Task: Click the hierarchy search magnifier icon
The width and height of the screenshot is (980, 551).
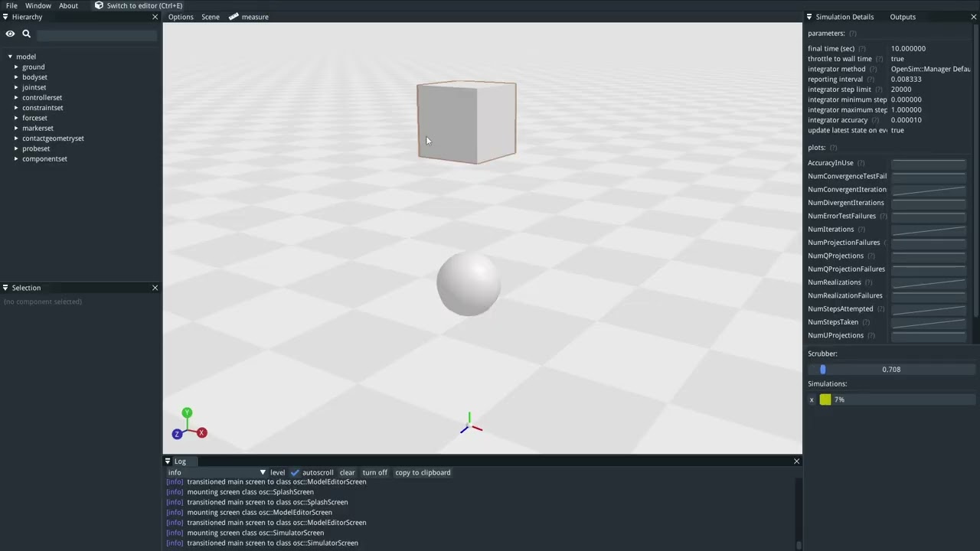Action: coord(26,34)
